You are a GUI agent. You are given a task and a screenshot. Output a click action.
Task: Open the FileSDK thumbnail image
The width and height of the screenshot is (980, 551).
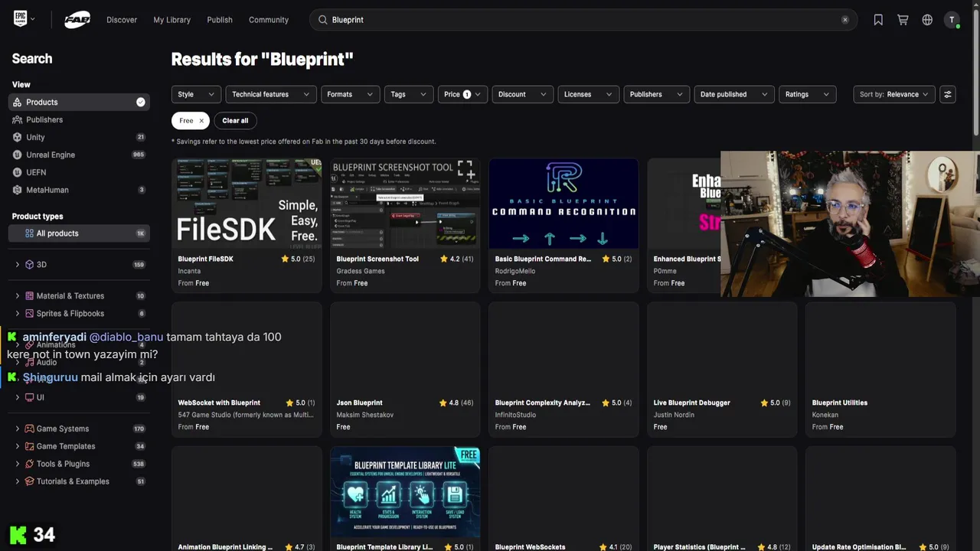pyautogui.click(x=247, y=204)
